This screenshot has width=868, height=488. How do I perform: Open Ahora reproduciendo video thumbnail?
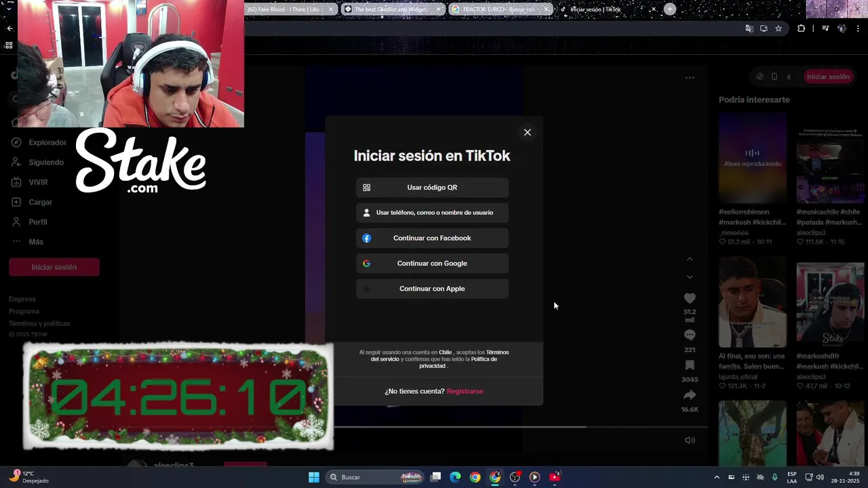point(753,157)
